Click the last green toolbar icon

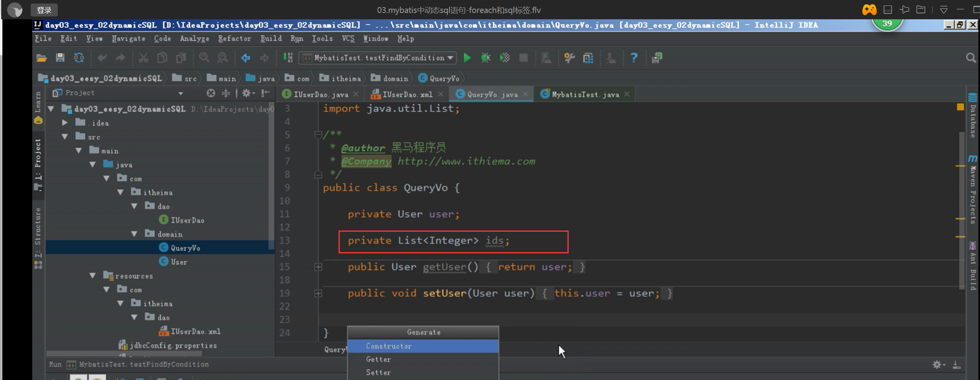[657, 58]
